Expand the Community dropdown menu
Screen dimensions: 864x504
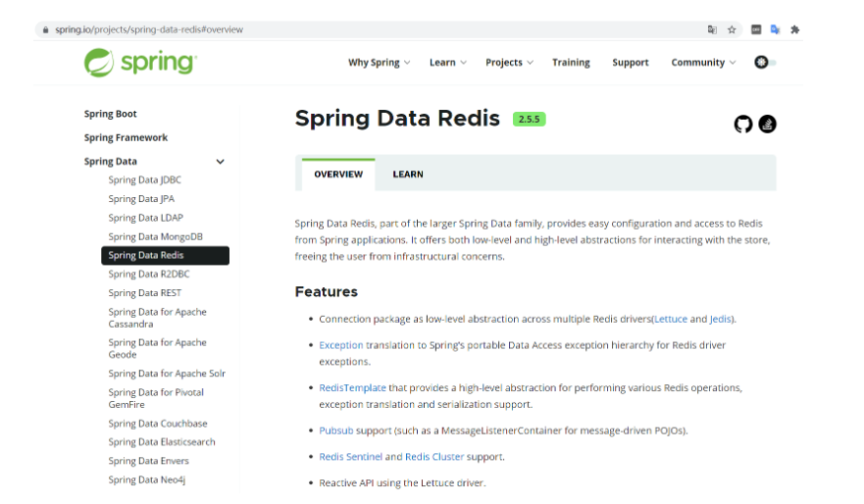[703, 62]
